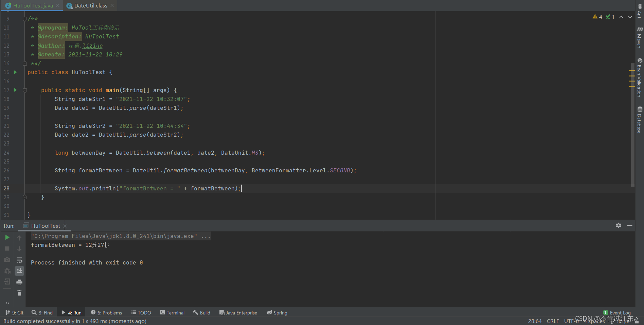Open the Find tool window
This screenshot has width=644, height=325.
tap(42, 313)
